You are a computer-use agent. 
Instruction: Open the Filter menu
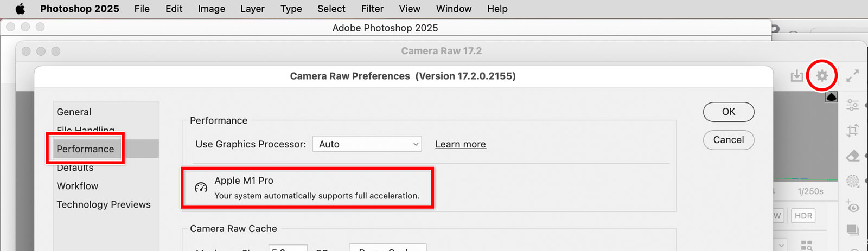(372, 9)
